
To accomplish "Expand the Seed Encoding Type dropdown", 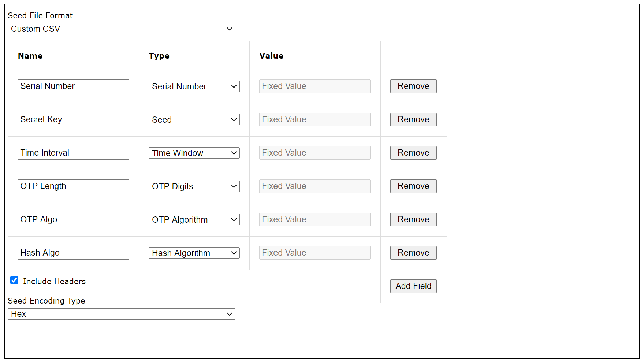I will tap(121, 314).
